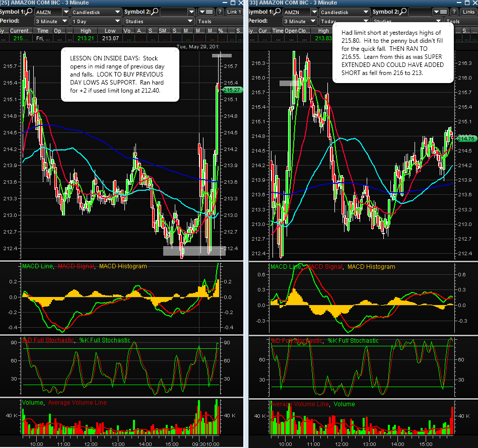478x448 pixels.
Task: Click Average Volume Line label in right window
Action: click(300, 404)
